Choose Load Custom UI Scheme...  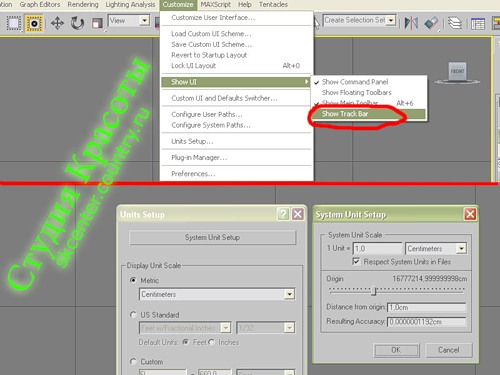pos(237,34)
